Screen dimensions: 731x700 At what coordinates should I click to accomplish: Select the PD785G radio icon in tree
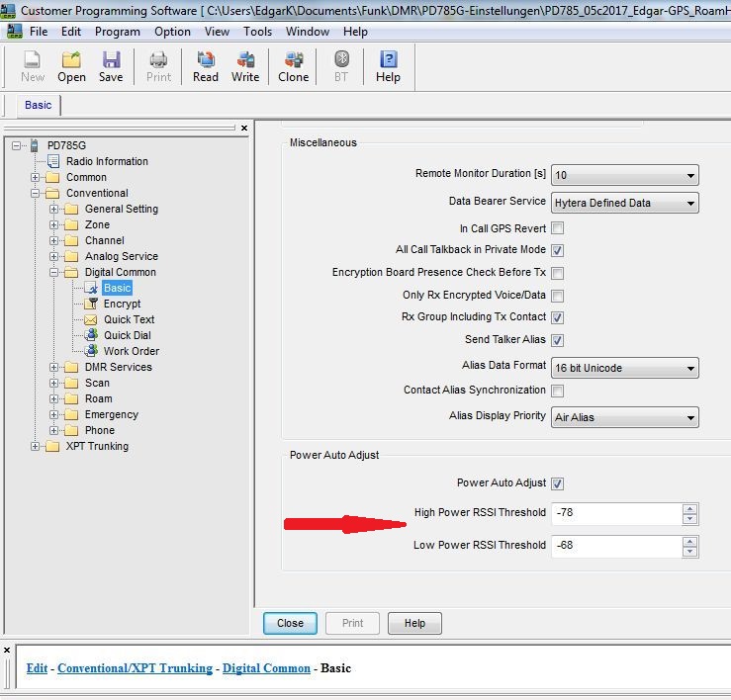pyautogui.click(x=34, y=145)
